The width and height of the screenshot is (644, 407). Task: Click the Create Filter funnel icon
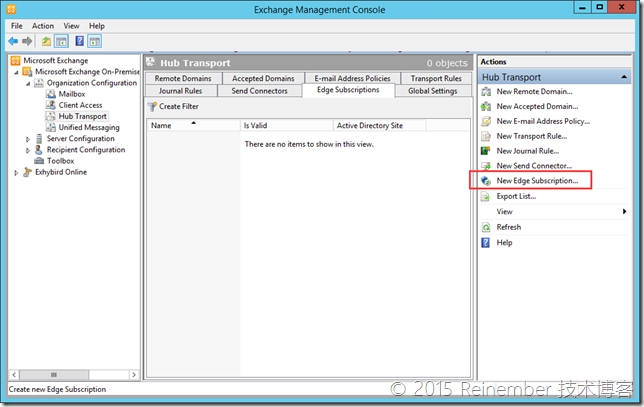(152, 107)
